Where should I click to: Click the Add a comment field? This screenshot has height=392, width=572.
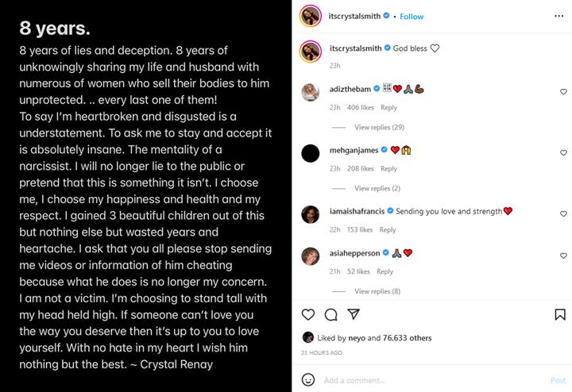(434, 380)
